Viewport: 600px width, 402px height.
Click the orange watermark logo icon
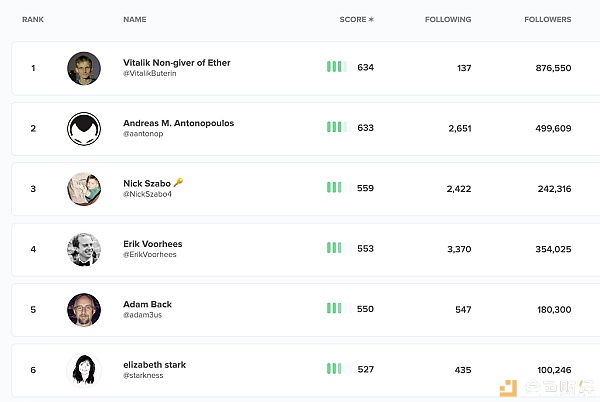tap(508, 388)
